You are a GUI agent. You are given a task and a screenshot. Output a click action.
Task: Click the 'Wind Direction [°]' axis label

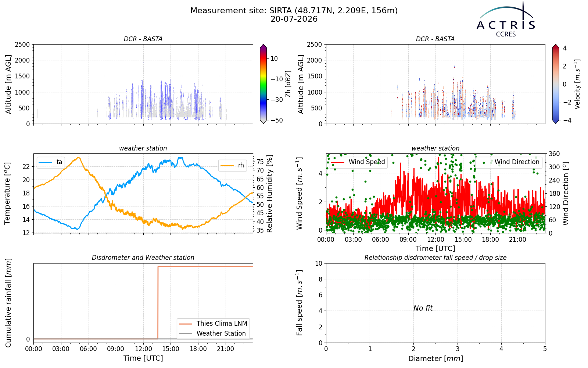566,193
